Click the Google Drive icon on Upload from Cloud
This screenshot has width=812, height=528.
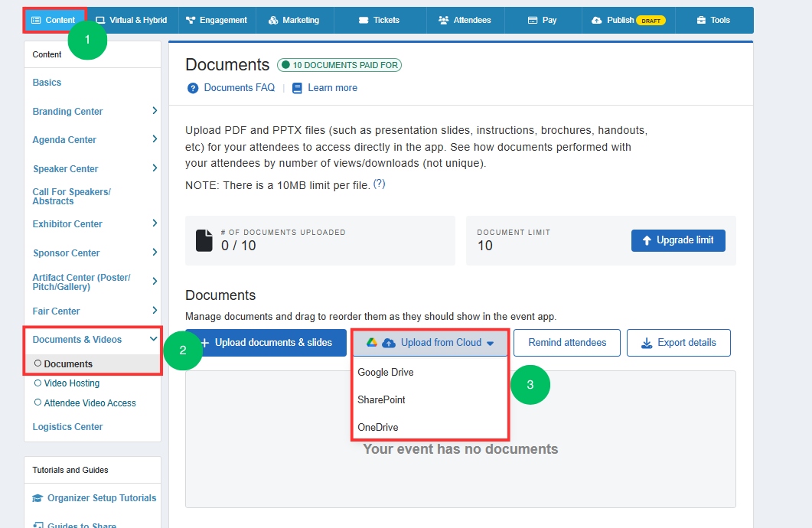pyautogui.click(x=372, y=342)
